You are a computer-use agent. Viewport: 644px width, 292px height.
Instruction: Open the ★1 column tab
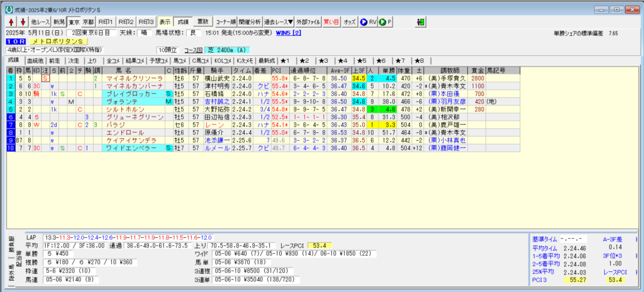[x=286, y=61]
